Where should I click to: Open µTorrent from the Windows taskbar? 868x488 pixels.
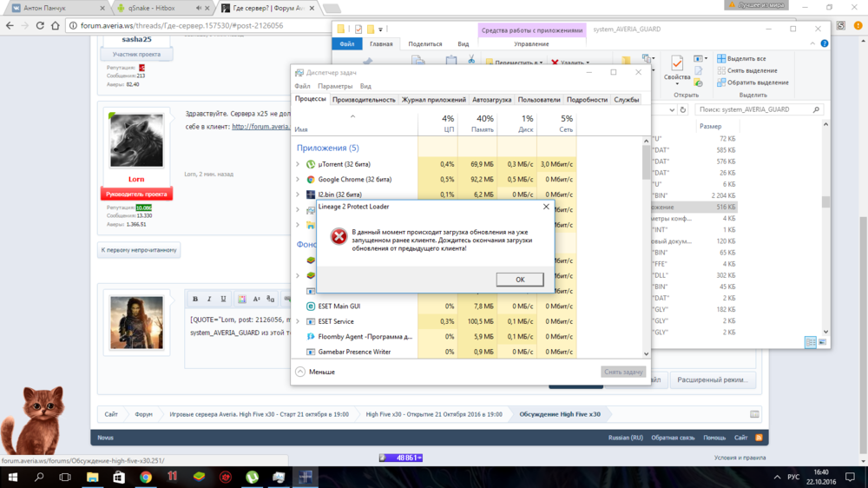(x=252, y=477)
